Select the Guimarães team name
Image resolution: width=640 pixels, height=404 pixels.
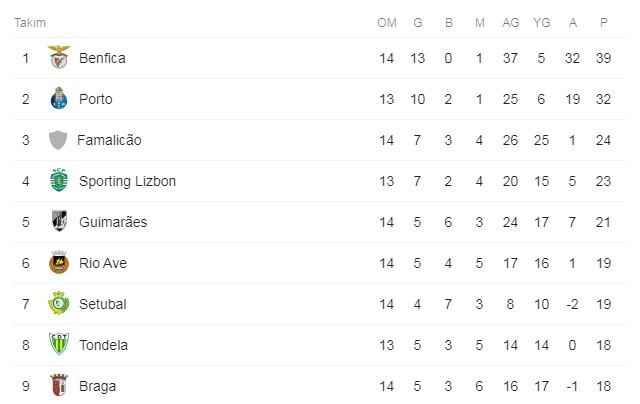pyautogui.click(x=112, y=222)
